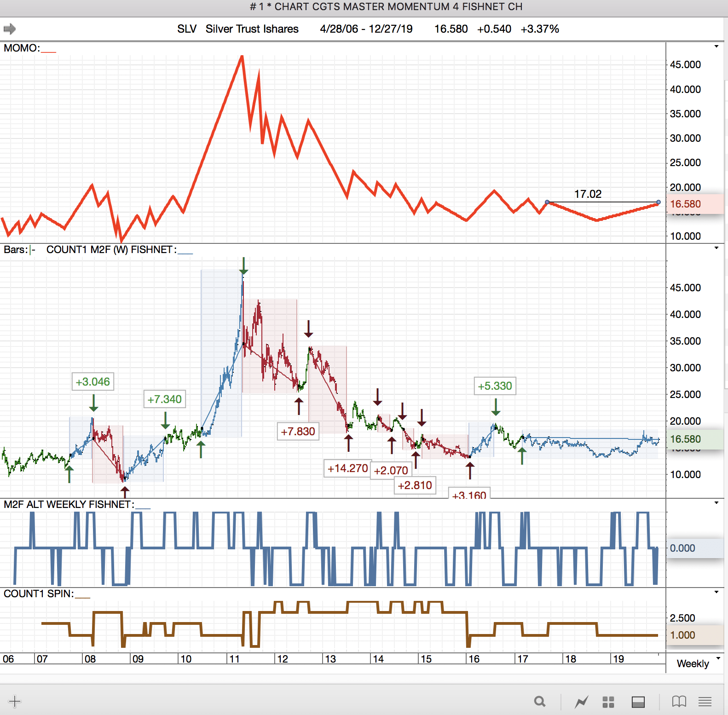The width and height of the screenshot is (728, 715).
Task: Select the SLV ticker symbol text
Action: [x=187, y=29]
